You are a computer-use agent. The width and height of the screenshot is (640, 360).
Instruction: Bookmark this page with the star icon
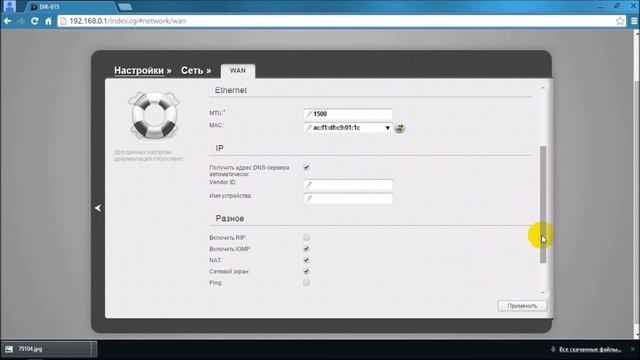click(620, 21)
